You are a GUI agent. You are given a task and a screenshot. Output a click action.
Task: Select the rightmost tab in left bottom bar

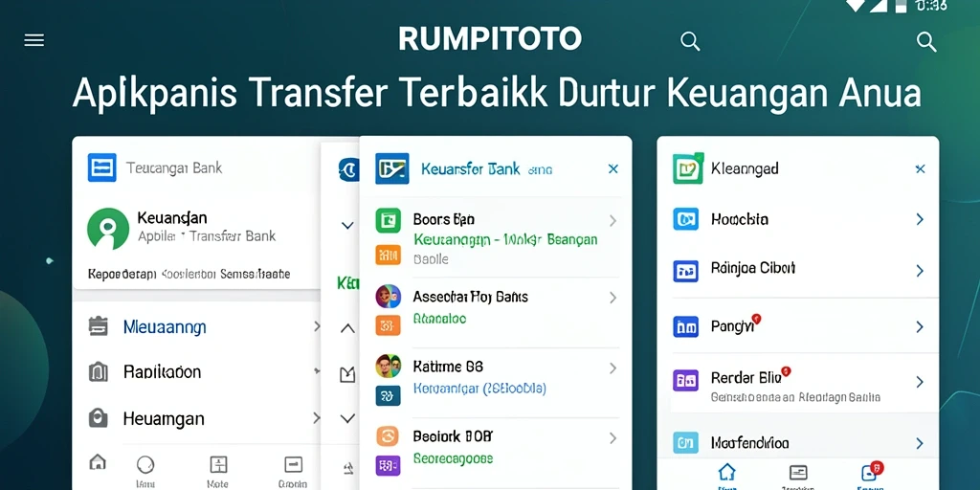coord(293,472)
